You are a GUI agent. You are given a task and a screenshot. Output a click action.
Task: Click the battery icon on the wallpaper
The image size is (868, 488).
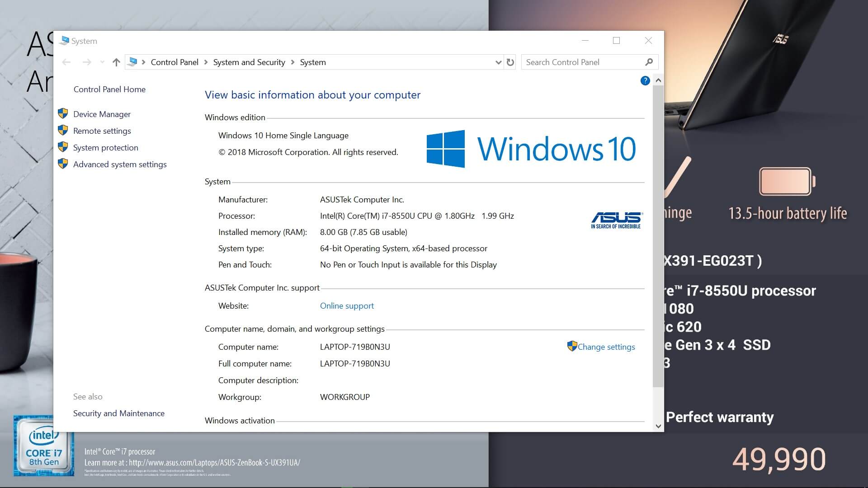787,181
